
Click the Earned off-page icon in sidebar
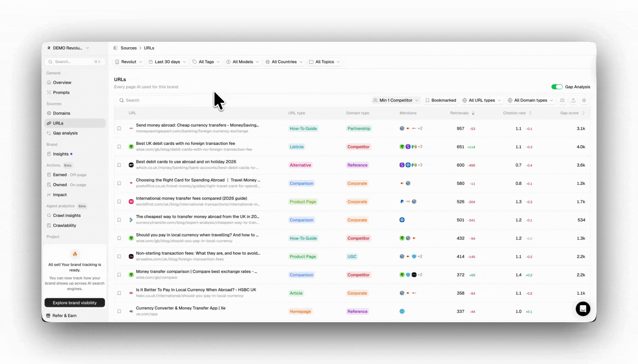click(49, 175)
